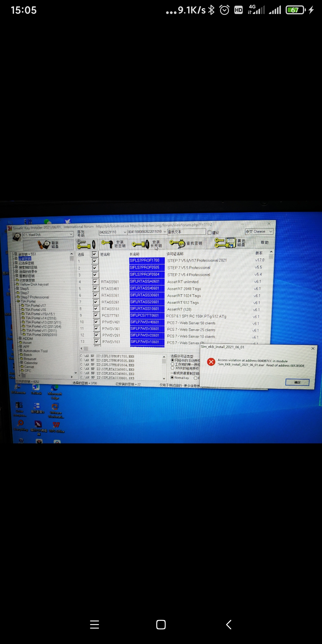Viewport: 322px width, 644px height.
Task: Select TIA Portal v17 in tree
Action: (35, 306)
